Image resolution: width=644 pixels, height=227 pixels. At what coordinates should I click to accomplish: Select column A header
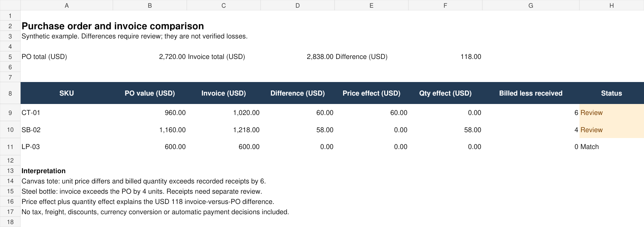pyautogui.click(x=67, y=5)
